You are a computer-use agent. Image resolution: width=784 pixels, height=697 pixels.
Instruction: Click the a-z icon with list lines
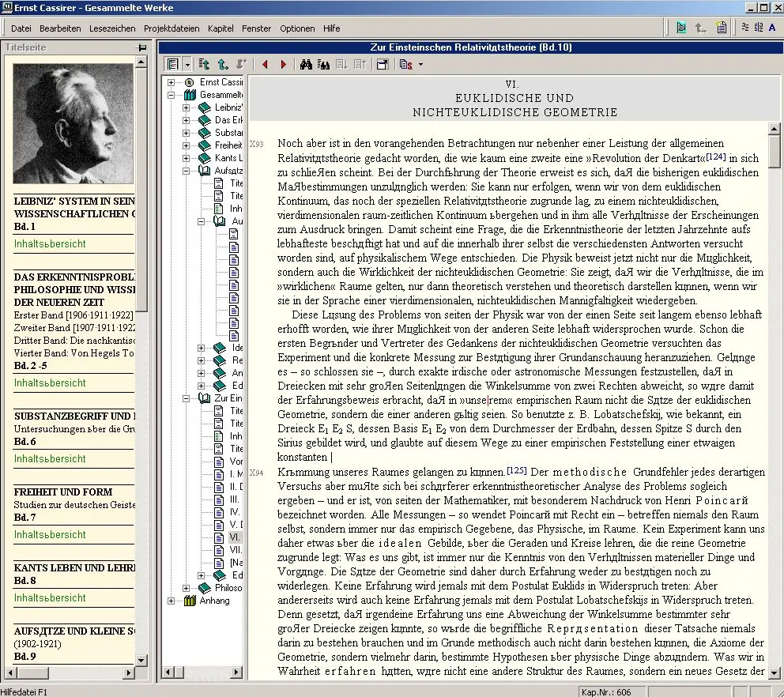pyautogui.click(x=759, y=28)
